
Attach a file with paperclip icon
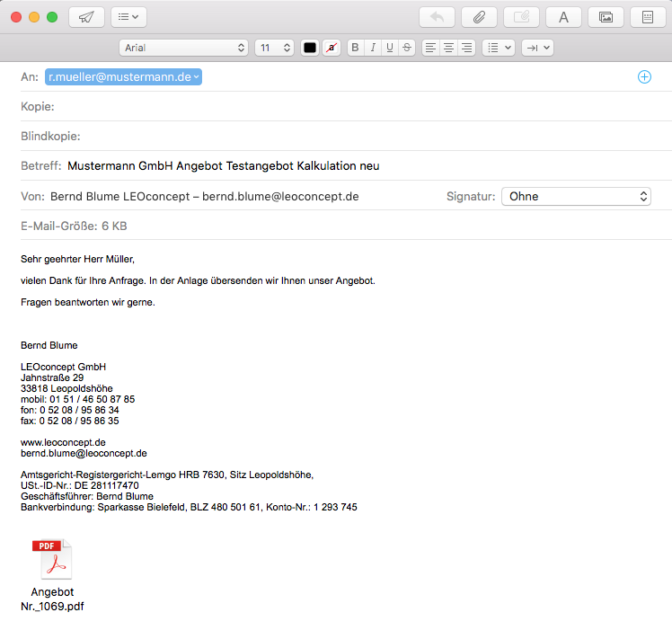click(479, 17)
